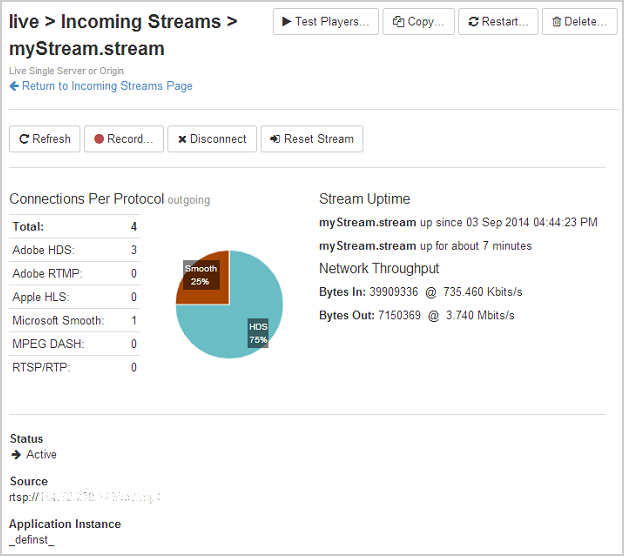Click the Disconnect X icon

click(182, 139)
